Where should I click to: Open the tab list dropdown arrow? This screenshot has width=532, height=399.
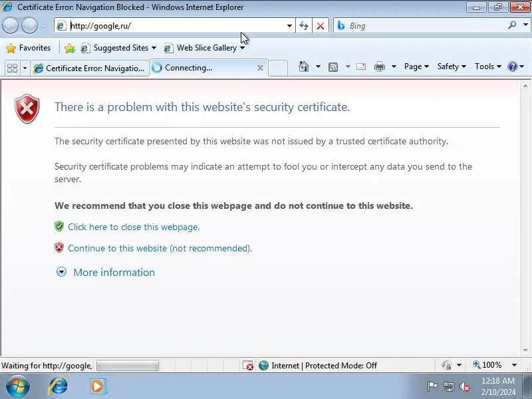[x=25, y=68]
